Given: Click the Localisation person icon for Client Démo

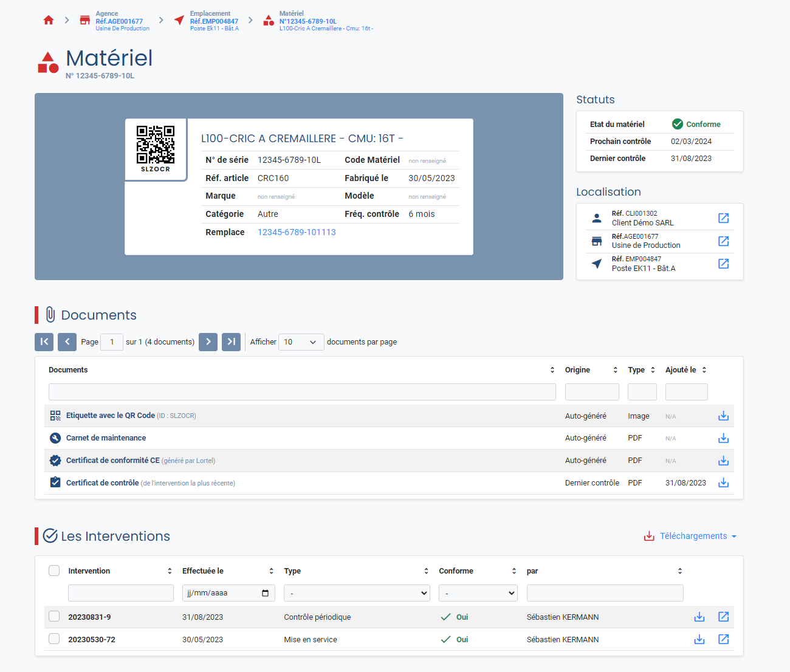Looking at the screenshot, I should point(597,218).
